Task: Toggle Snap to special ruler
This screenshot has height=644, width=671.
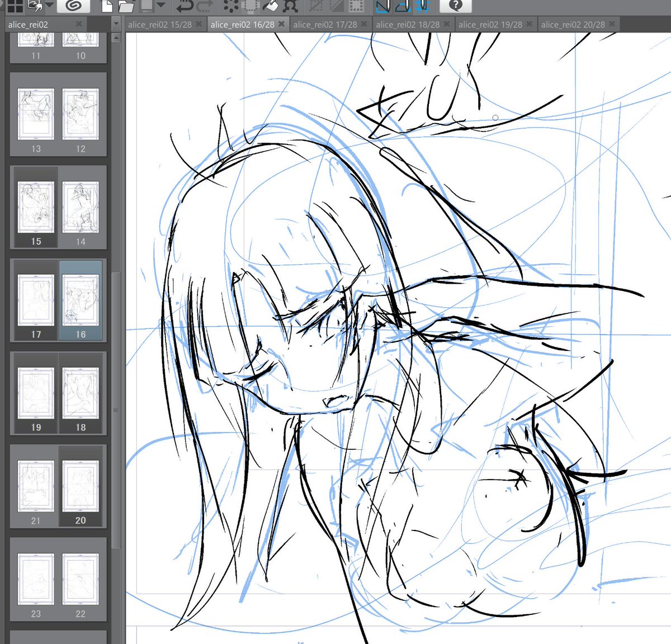Action: pos(403,6)
